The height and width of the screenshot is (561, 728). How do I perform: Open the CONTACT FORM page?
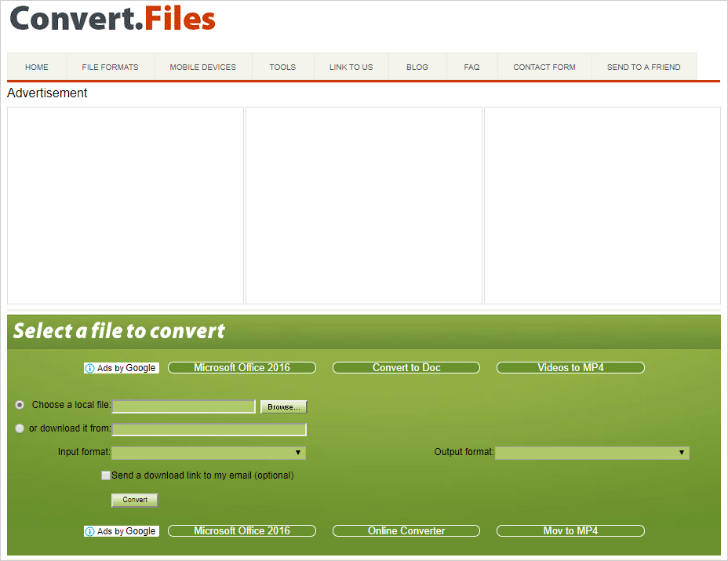coord(544,67)
